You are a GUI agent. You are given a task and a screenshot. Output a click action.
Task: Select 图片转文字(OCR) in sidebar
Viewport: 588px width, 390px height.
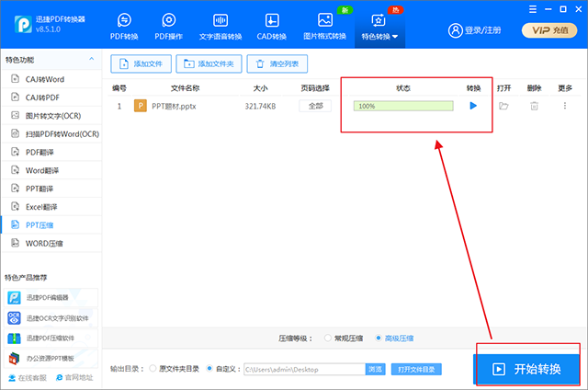coord(51,116)
